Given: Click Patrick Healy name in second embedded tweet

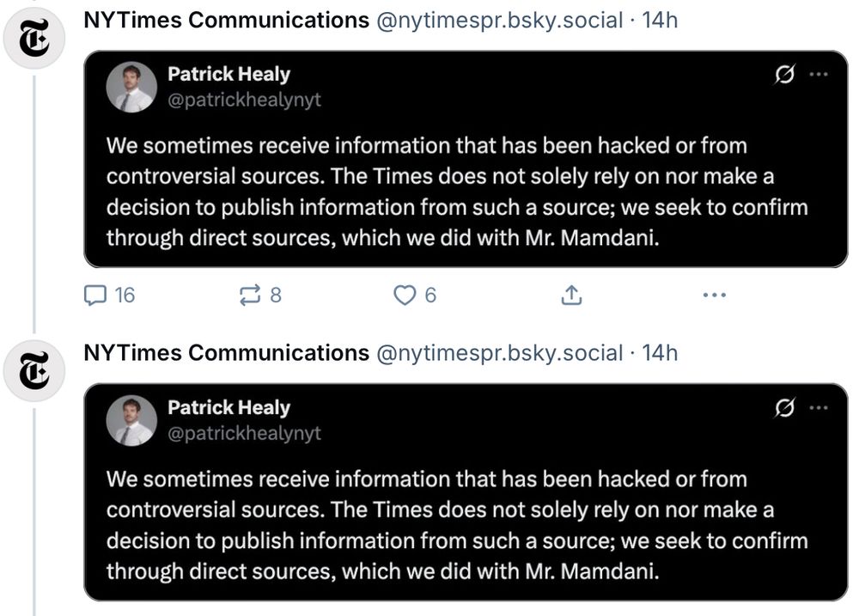Looking at the screenshot, I should pos(229,407).
